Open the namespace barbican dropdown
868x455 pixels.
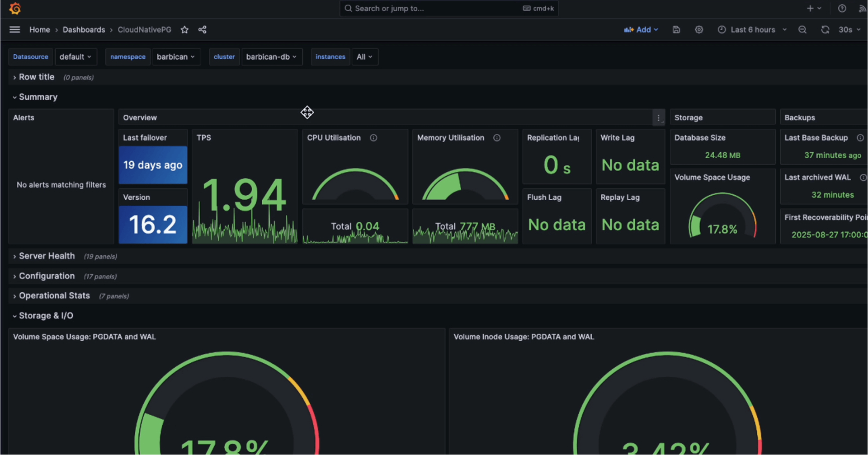click(175, 57)
